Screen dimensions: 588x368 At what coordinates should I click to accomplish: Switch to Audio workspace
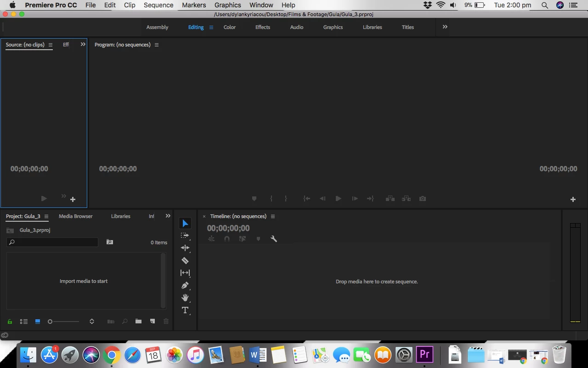(297, 27)
